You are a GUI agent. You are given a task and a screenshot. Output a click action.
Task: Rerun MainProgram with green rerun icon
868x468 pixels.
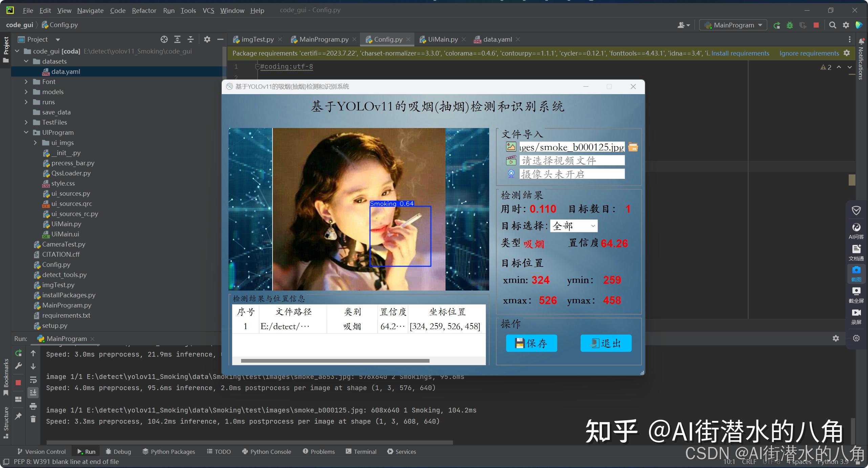[x=777, y=25]
